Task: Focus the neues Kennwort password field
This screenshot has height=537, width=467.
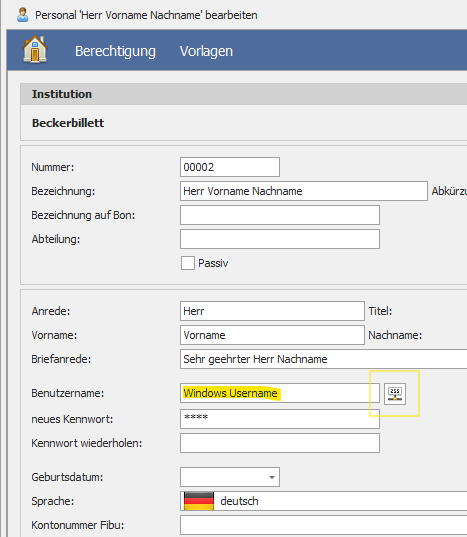Action: click(x=280, y=419)
